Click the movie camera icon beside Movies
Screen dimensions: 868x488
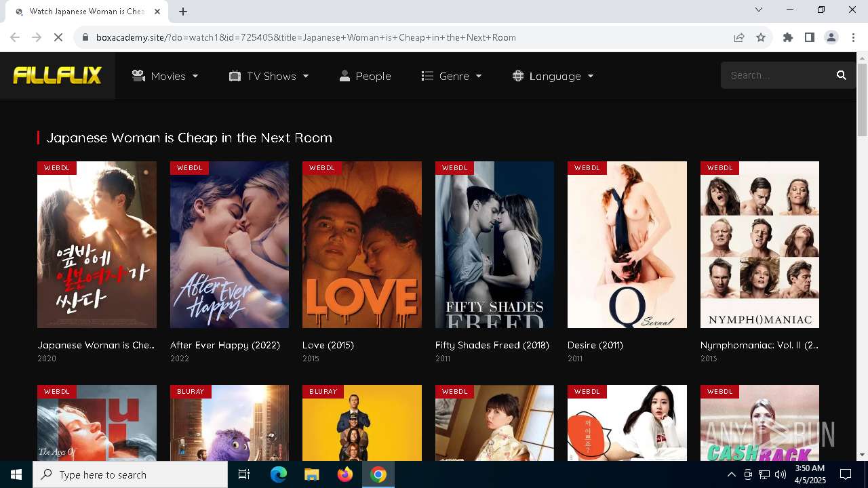tap(139, 76)
